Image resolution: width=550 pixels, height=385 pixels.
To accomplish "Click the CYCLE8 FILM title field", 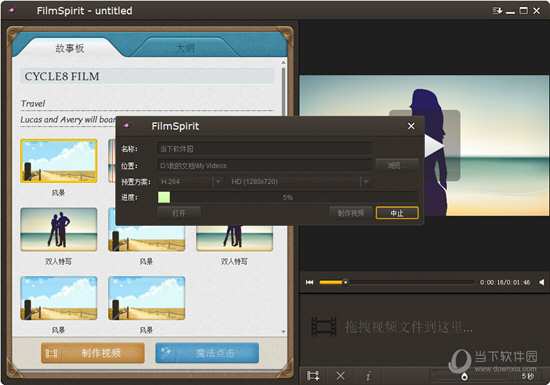I will pyautogui.click(x=147, y=76).
